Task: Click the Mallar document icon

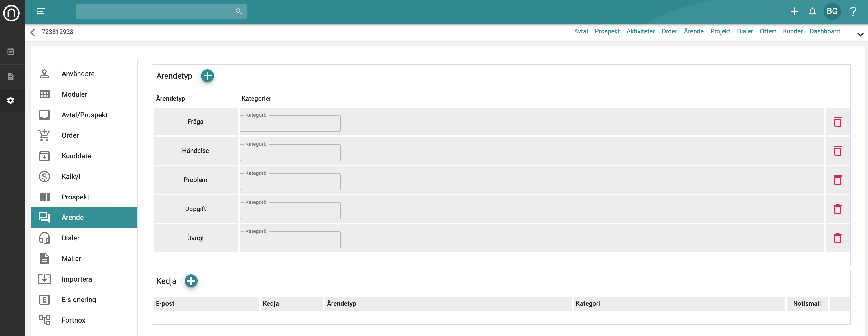Action: pyautogui.click(x=44, y=258)
